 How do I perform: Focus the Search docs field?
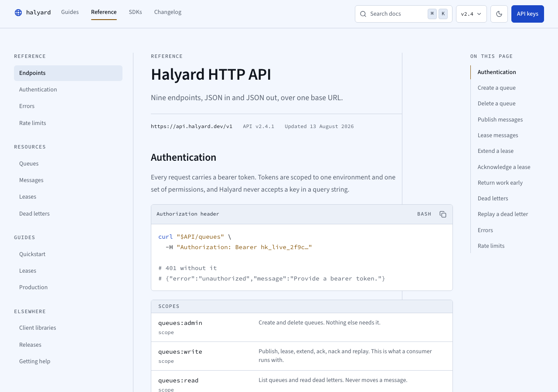pos(404,14)
